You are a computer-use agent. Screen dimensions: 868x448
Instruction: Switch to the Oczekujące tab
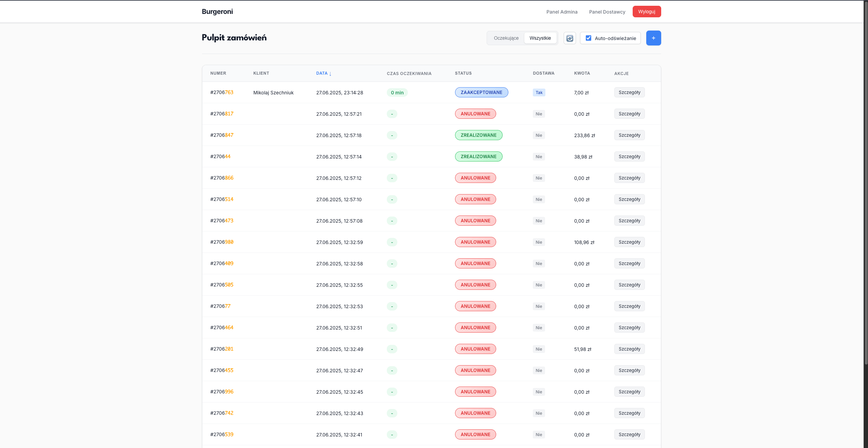point(506,38)
